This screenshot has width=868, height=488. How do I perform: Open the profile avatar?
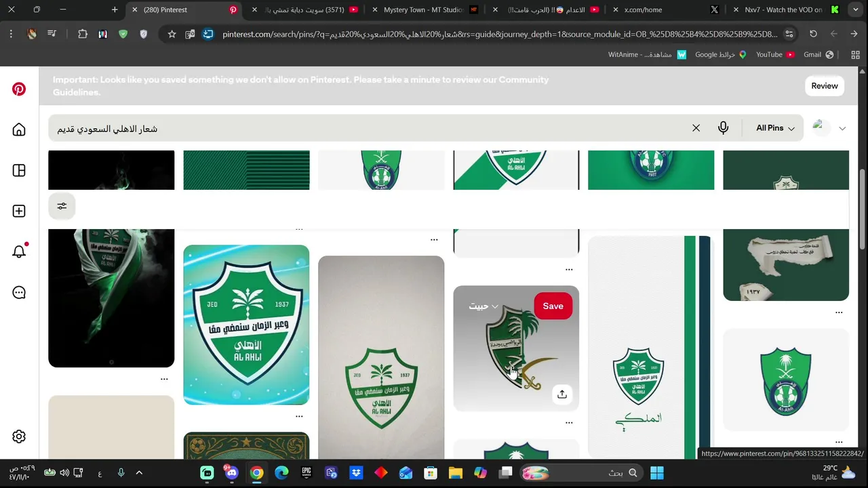click(x=821, y=127)
